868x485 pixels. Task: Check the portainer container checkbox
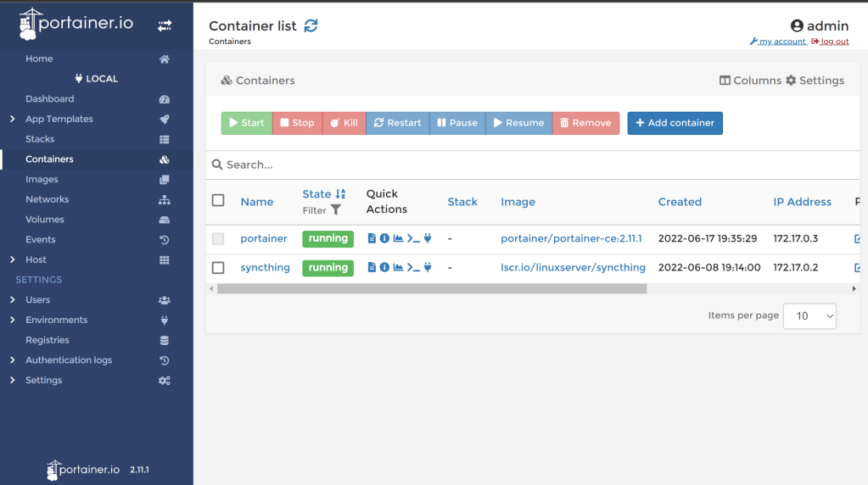click(218, 239)
